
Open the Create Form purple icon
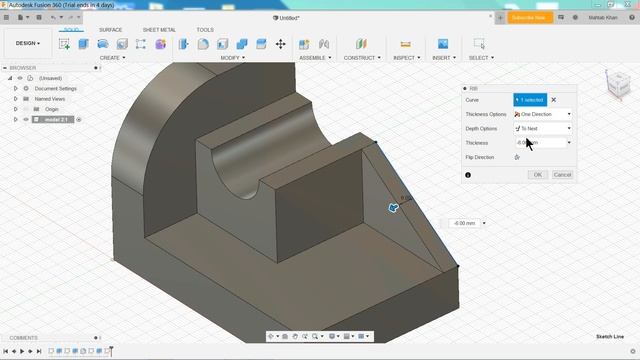pyautogui.click(x=160, y=44)
